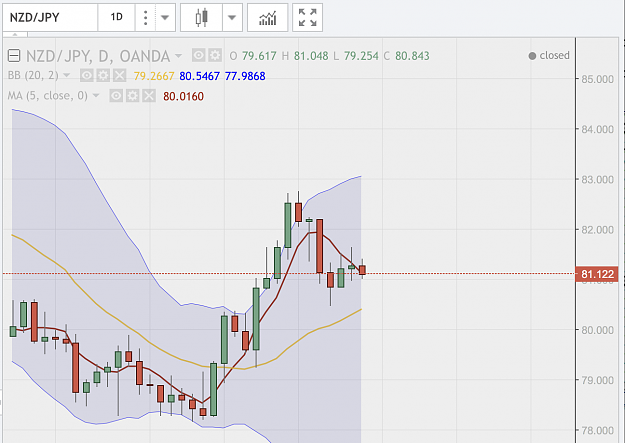This screenshot has height=443, width=625.
Task: Click the 78.000 price scale label
Action: 597,431
